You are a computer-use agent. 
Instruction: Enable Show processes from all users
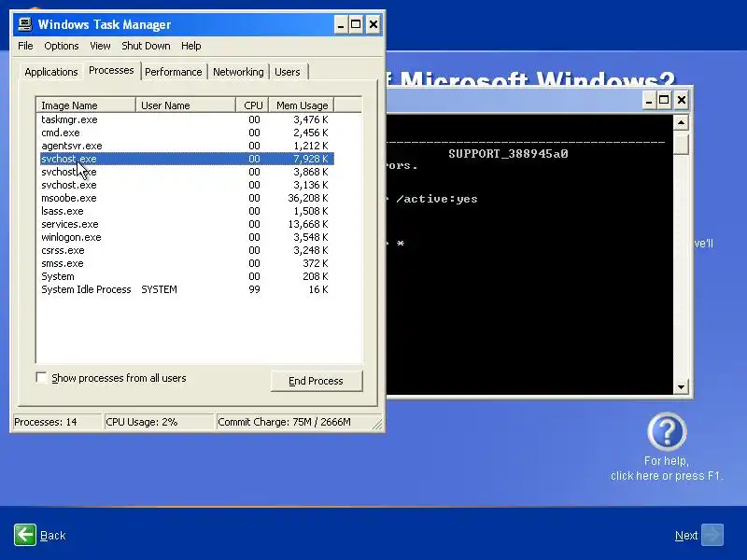41,378
